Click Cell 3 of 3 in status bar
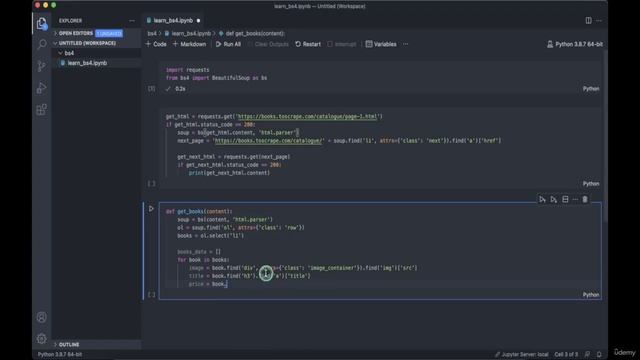Image resolution: width=640 pixels, height=360 pixels. (566, 354)
